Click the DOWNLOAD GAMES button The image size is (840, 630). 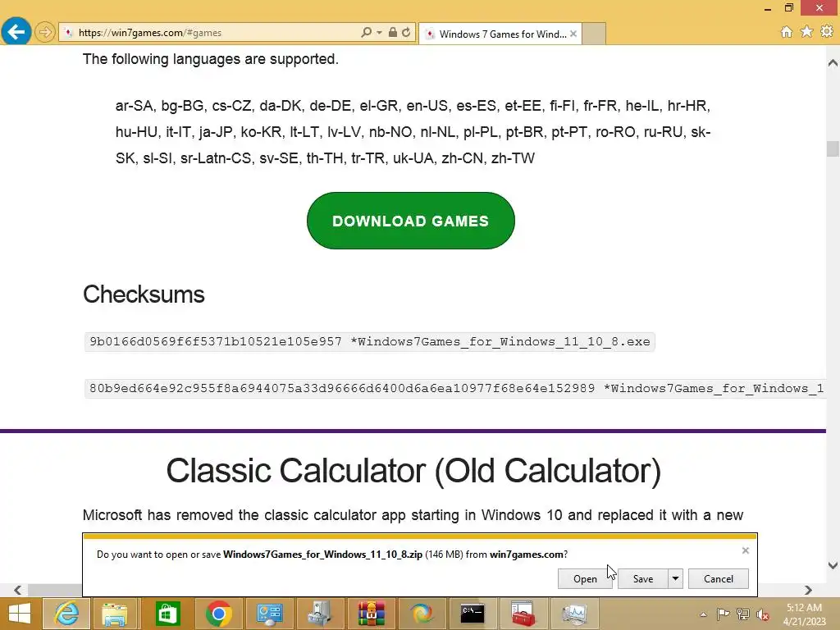[411, 221]
